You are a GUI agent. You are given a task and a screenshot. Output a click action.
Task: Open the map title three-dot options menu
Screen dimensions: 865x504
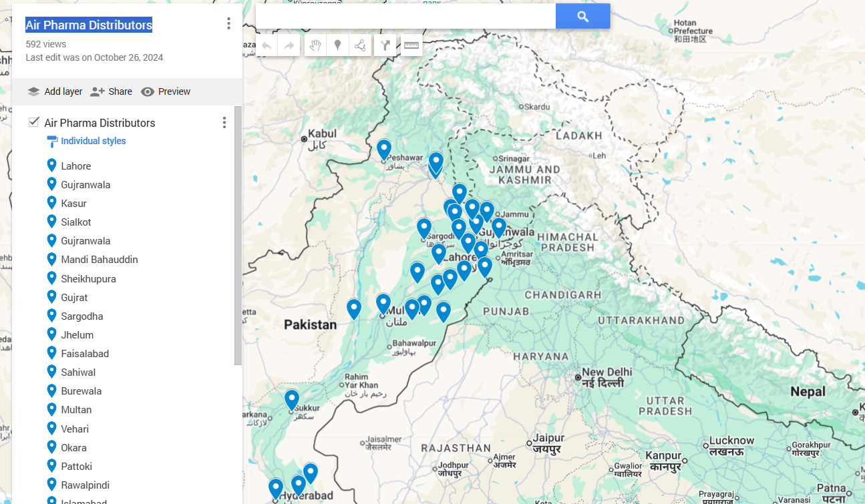pyautogui.click(x=228, y=24)
